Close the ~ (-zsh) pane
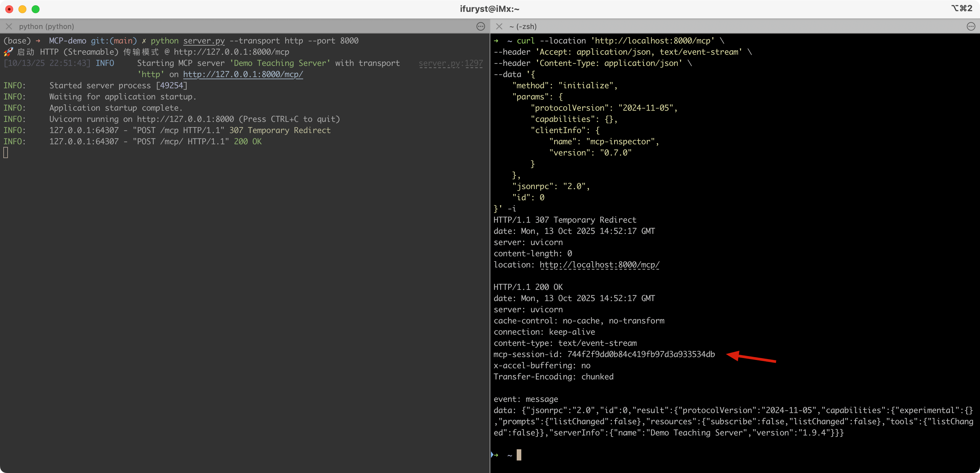This screenshot has height=473, width=980. pos(499,26)
